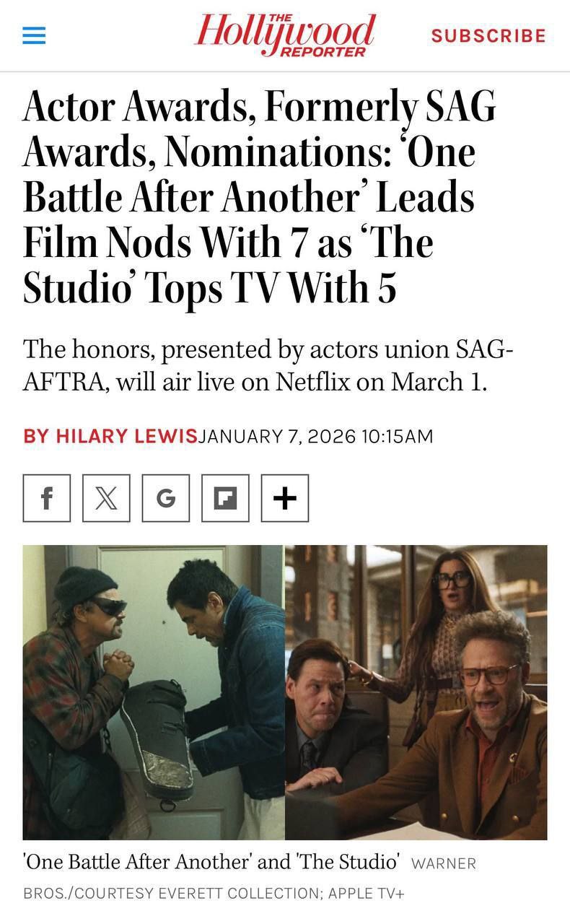This screenshot has height=924, width=570.
Task: Open 'The Studio' still on the right
Action: (416, 692)
